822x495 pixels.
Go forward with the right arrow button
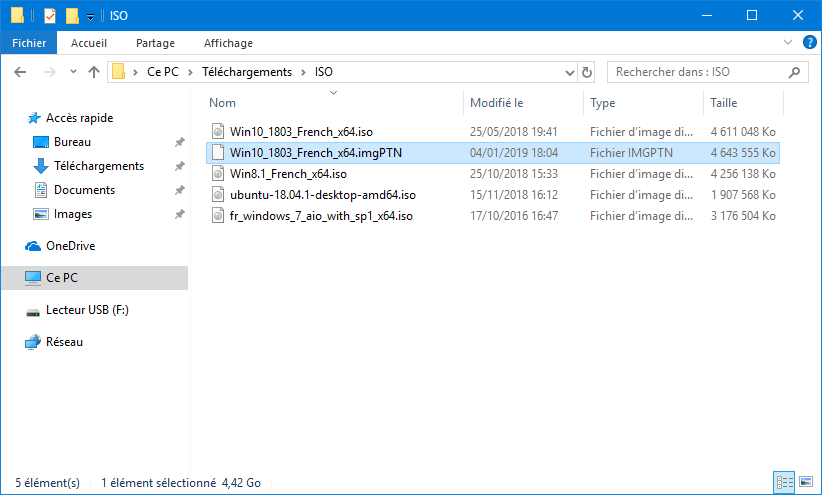[x=50, y=72]
